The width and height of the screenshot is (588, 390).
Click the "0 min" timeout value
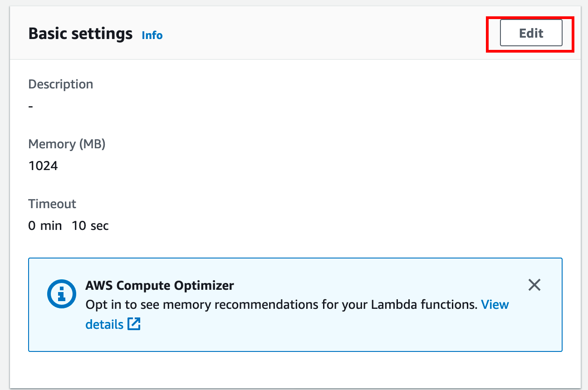tap(45, 225)
